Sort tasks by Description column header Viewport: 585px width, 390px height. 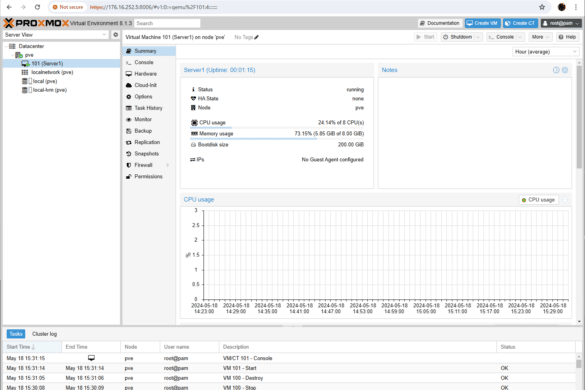[x=357, y=347]
